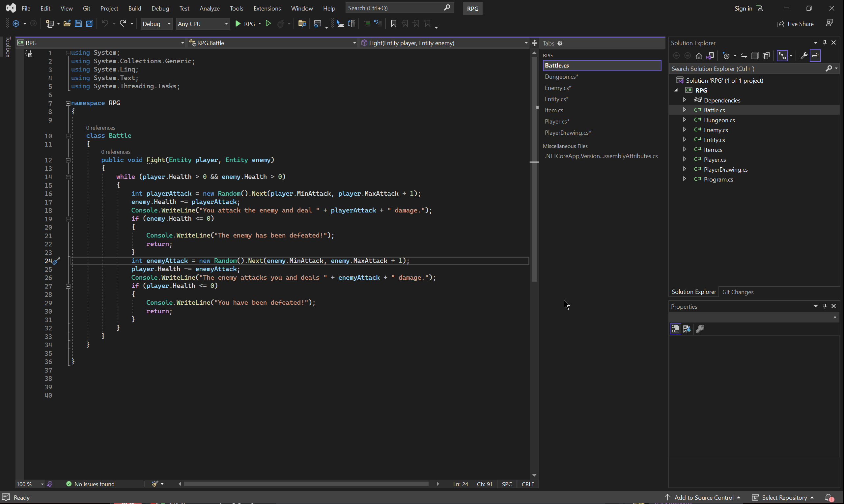
Task: Click the Collapse All icon in Solution Explorer
Action: pyautogui.click(x=755, y=56)
